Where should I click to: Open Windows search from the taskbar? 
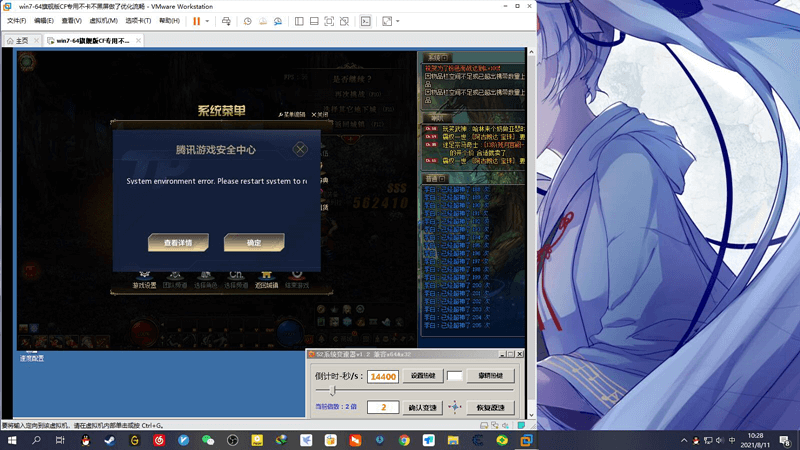pyautogui.click(x=36, y=440)
